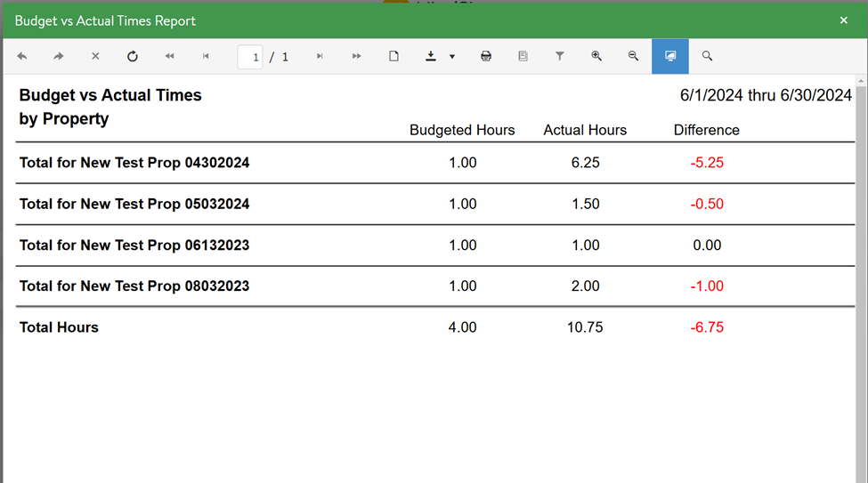Click the 2.00 actual hours value
Viewport: 868px width, 483px height.
coord(585,286)
